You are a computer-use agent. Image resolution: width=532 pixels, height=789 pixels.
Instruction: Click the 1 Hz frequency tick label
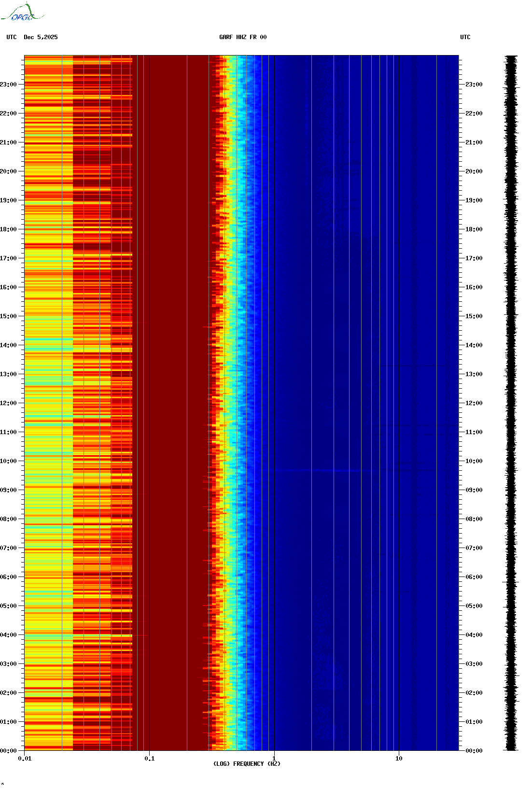pos(274,758)
